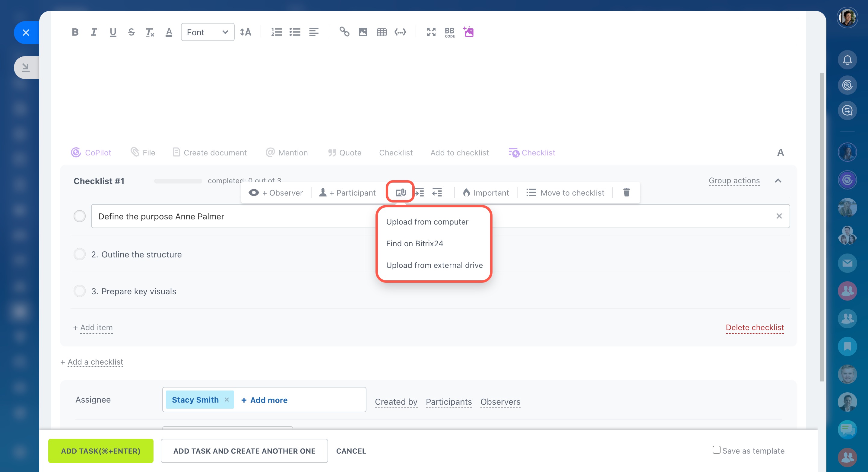This screenshot has width=868, height=472.
Task: Toggle bold text formatting
Action: (75, 32)
